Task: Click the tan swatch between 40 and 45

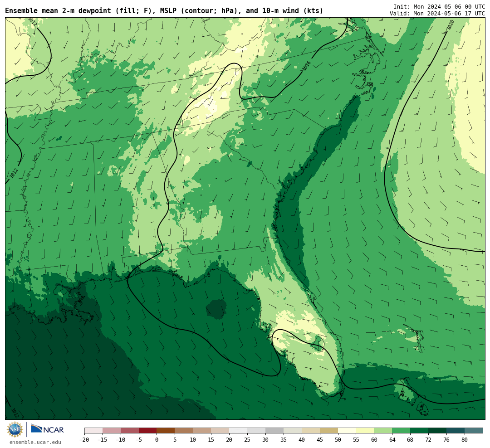Action: click(x=311, y=431)
